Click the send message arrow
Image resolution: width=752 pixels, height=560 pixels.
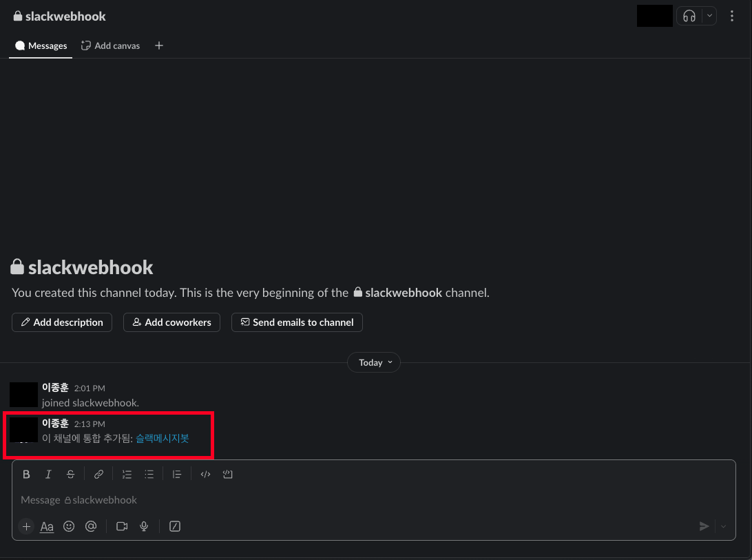704,526
